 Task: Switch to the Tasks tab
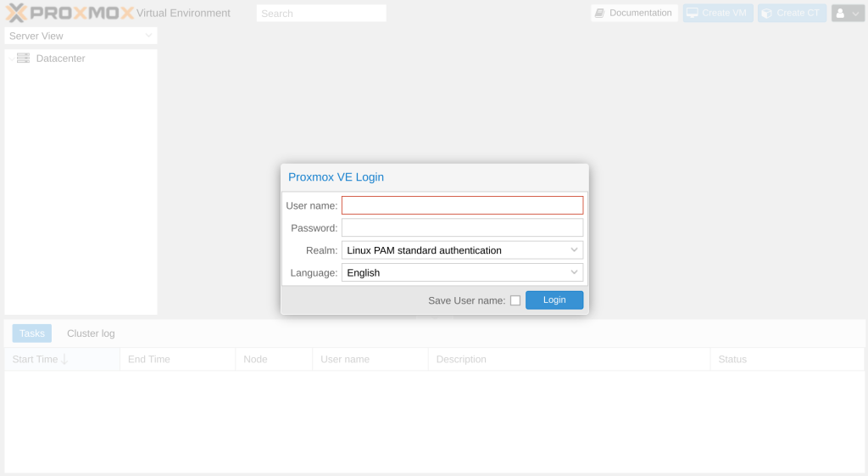32,333
